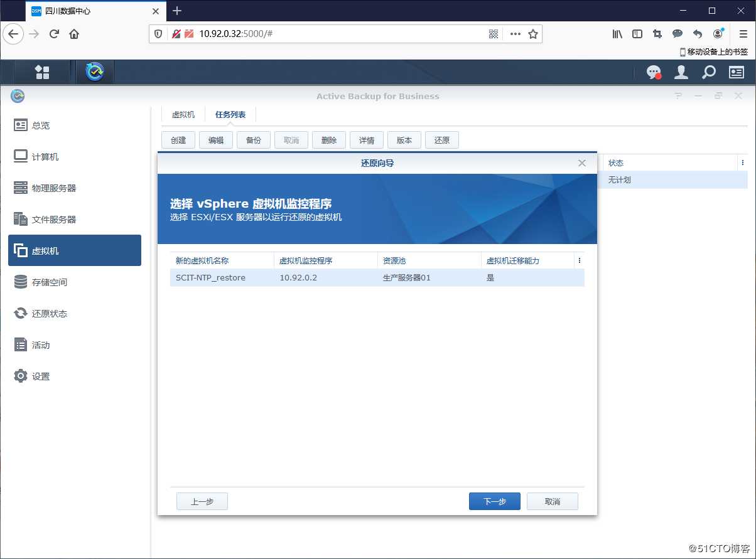Click the Active Backup app logo icon
Screen dimensions: 756x559
point(18,96)
